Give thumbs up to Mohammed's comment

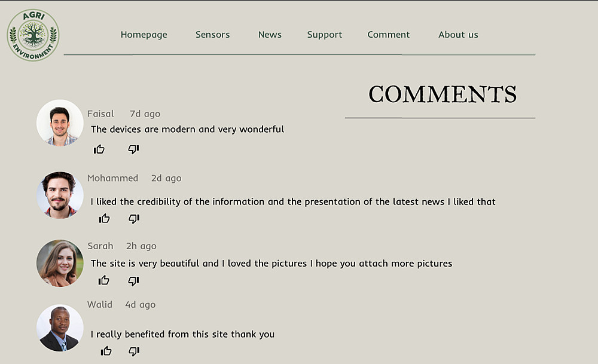pyautogui.click(x=105, y=219)
